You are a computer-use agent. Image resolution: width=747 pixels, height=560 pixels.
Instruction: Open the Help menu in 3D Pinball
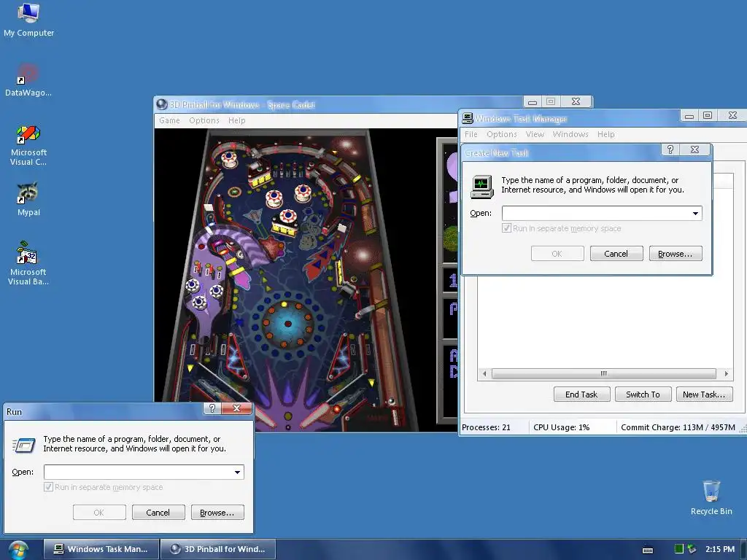point(237,120)
